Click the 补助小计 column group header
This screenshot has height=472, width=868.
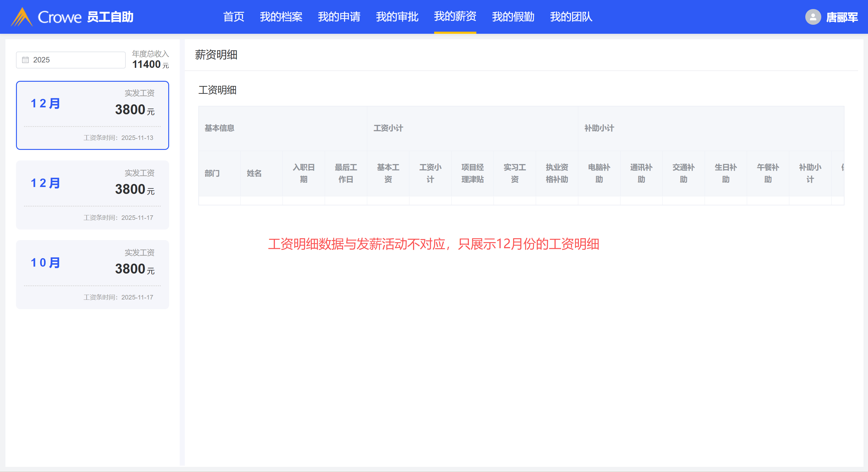(x=599, y=128)
